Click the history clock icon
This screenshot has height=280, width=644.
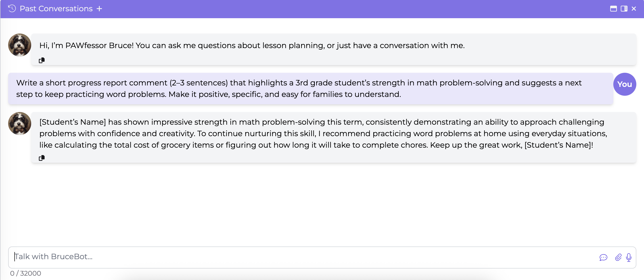point(12,9)
